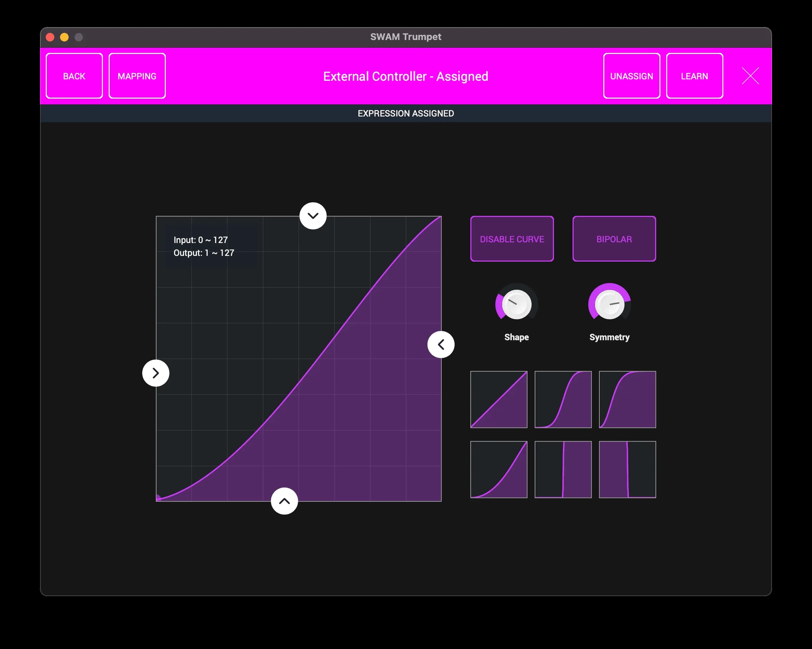Toggle the BIPOLAR mode button
This screenshot has height=649, width=812.
(614, 239)
